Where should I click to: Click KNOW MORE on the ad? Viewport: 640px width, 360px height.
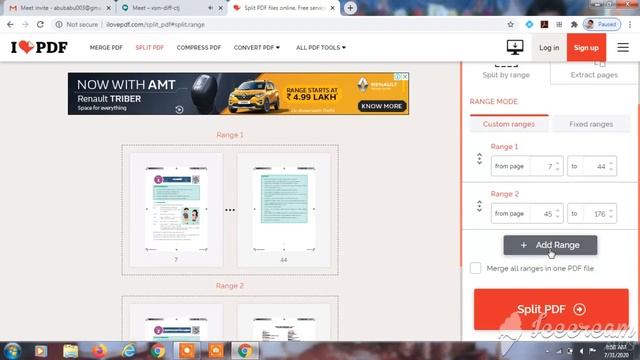click(382, 106)
